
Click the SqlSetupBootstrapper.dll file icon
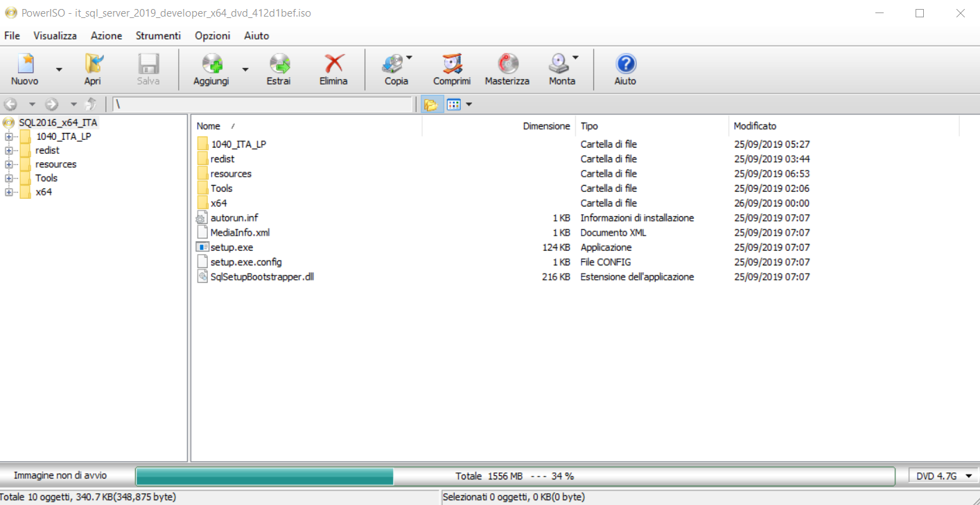point(202,276)
